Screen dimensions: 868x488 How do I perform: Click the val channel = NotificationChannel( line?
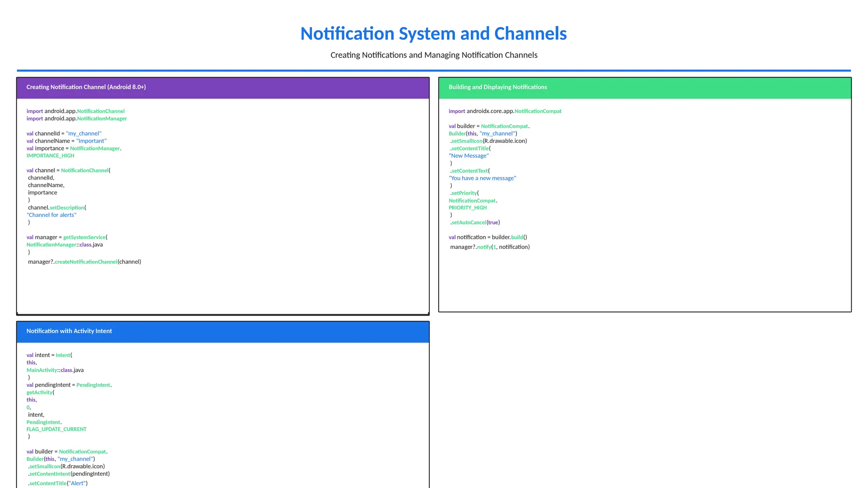click(x=68, y=170)
